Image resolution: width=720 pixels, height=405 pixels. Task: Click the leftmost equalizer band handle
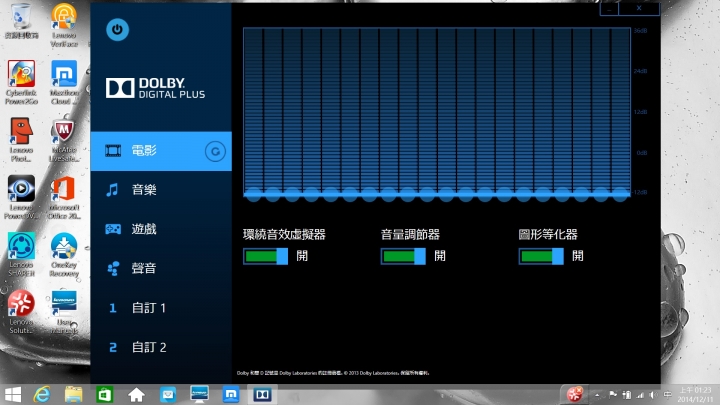point(253,195)
